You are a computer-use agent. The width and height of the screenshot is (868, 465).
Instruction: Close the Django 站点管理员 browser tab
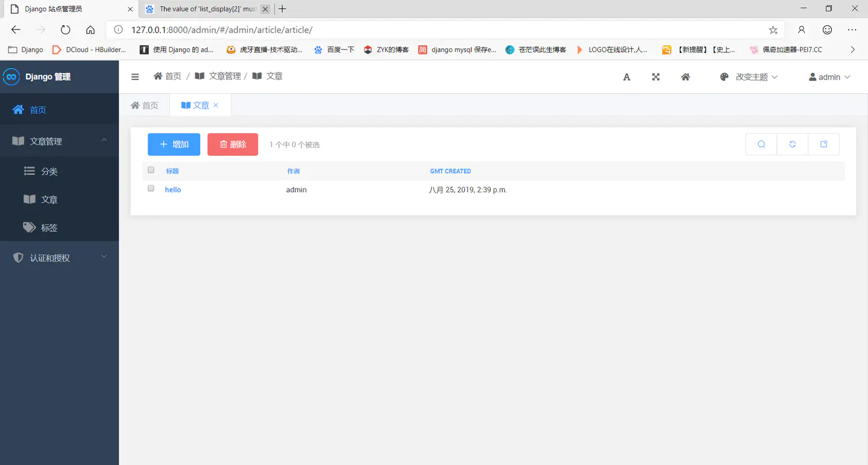130,9
